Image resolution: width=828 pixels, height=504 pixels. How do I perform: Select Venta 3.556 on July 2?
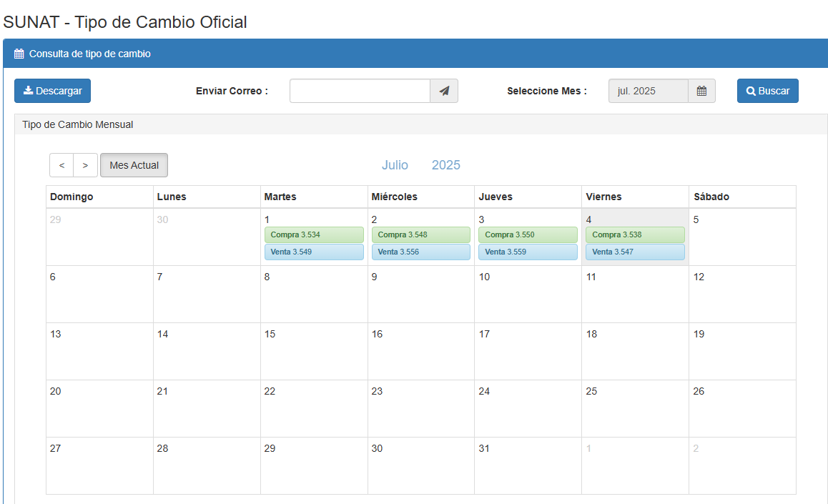pyautogui.click(x=421, y=252)
